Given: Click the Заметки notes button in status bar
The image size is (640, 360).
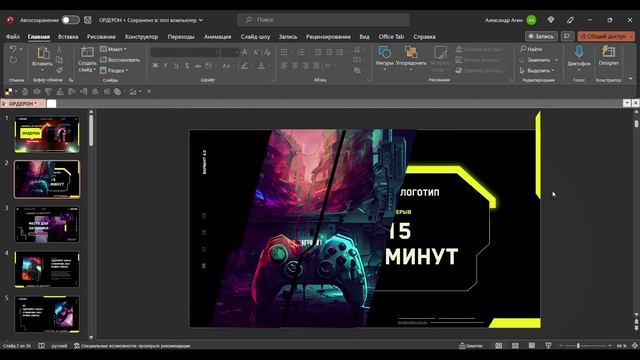Looking at the screenshot, I should pyautogui.click(x=471, y=346).
